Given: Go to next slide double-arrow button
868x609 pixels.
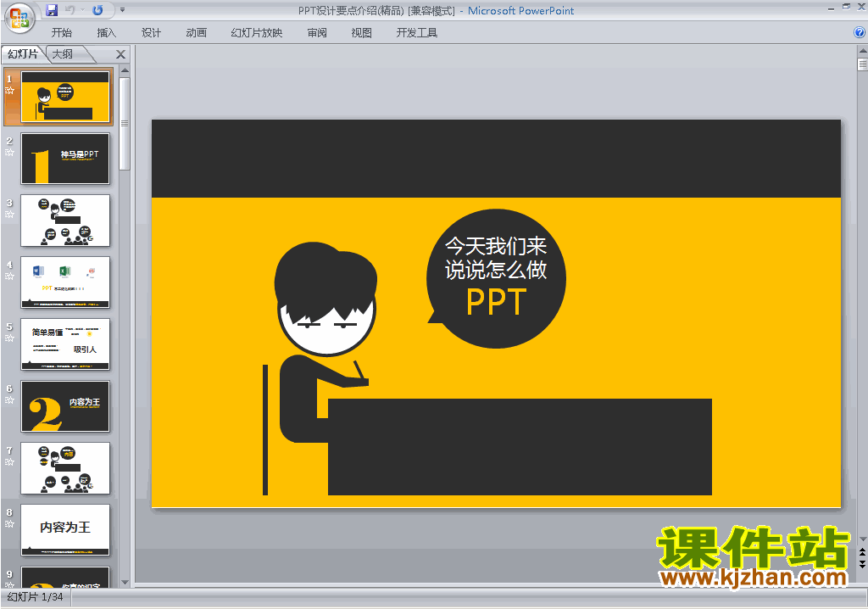Looking at the screenshot, I should click(x=862, y=563).
